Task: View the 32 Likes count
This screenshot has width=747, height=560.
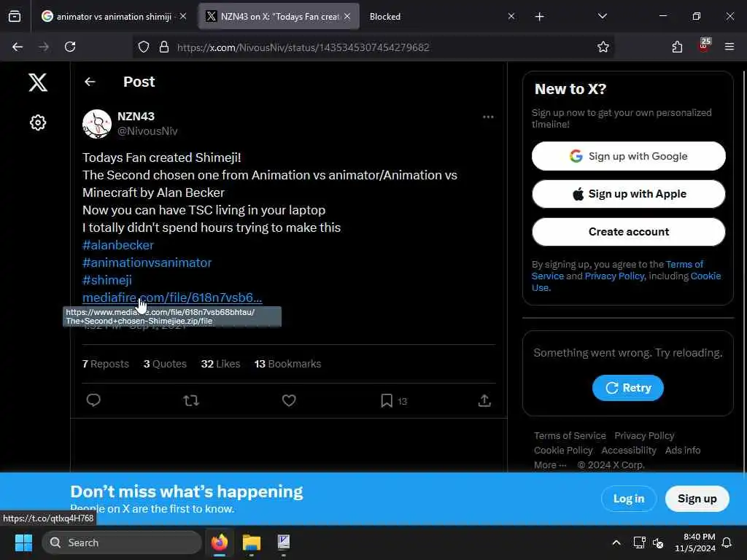Action: click(220, 364)
